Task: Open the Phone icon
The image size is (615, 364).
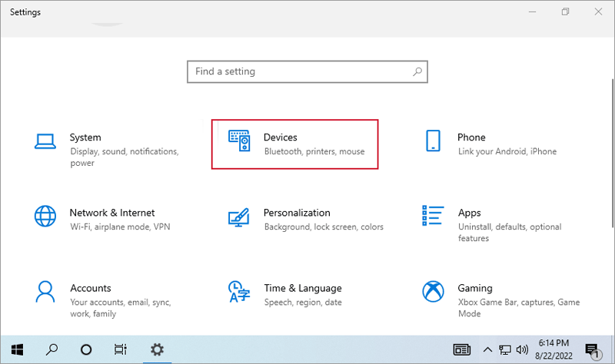Action: point(433,141)
